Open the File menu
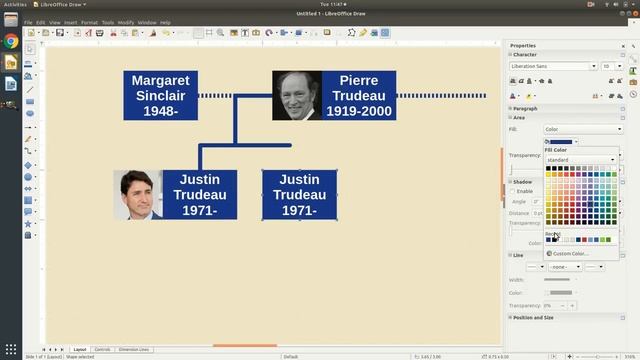 coord(28,22)
